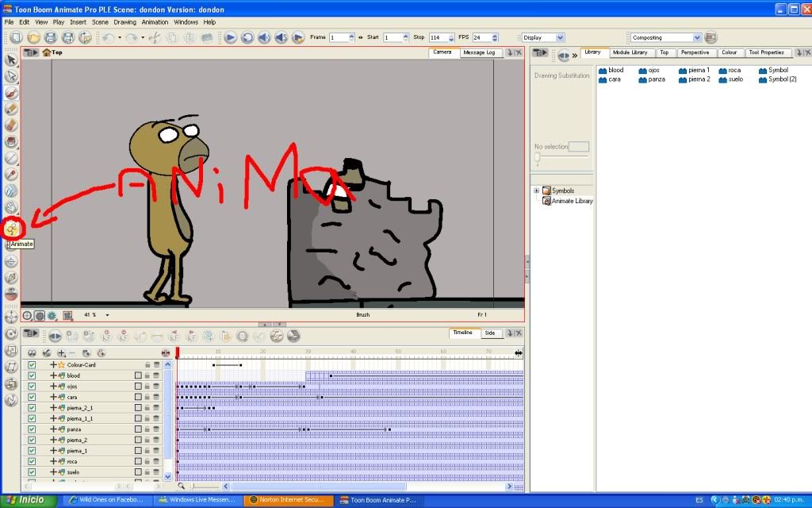812x508 pixels.
Task: Toggle the solo box on cara layer
Action: (x=138, y=397)
